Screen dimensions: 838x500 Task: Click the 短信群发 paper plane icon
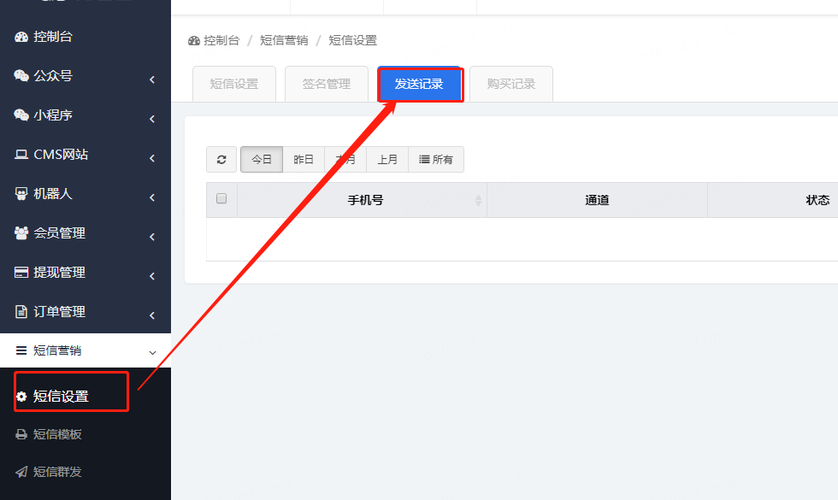21,472
